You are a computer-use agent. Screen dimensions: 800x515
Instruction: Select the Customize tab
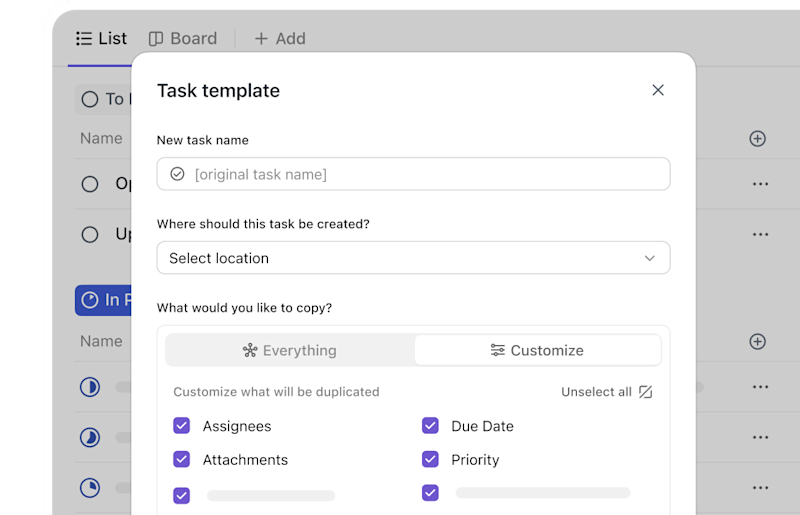(x=537, y=350)
